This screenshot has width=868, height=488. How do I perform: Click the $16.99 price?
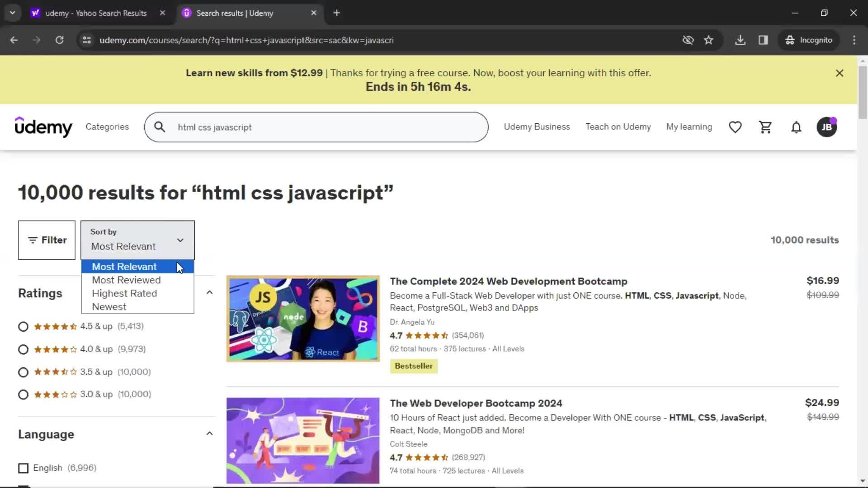coord(822,281)
